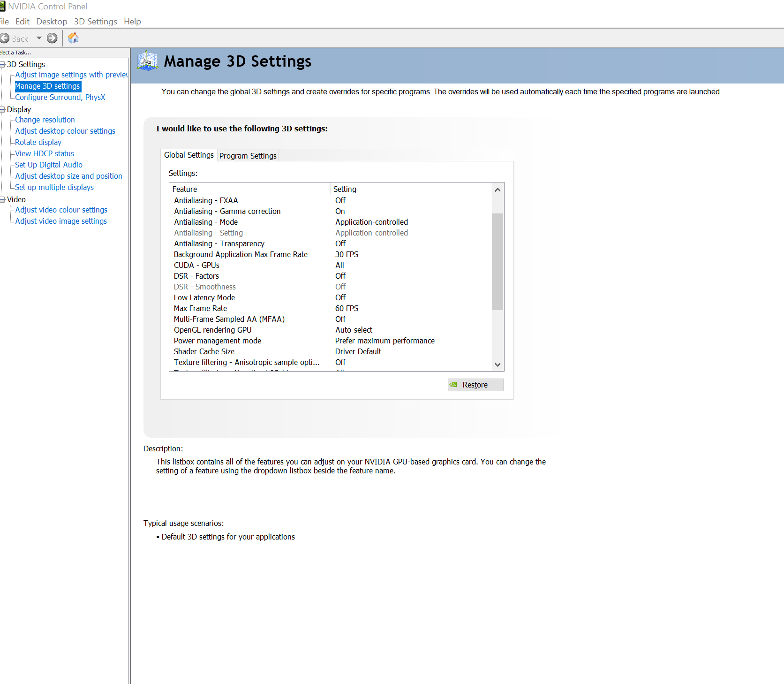Select the Max Frame Rate row
This screenshot has height=684, width=784.
[x=331, y=308]
